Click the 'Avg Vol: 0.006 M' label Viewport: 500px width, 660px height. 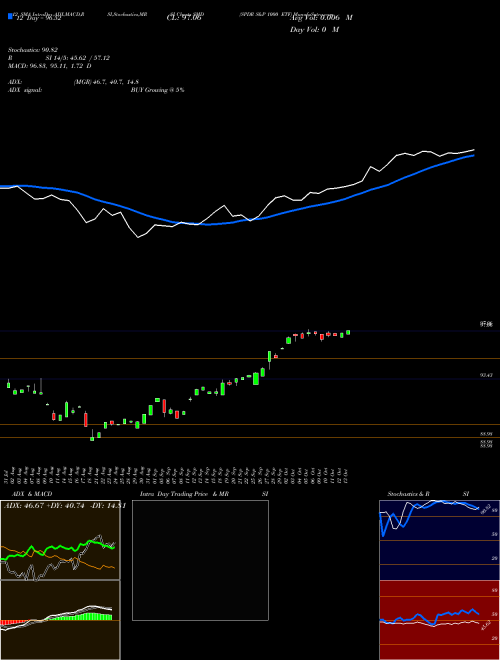(x=321, y=18)
